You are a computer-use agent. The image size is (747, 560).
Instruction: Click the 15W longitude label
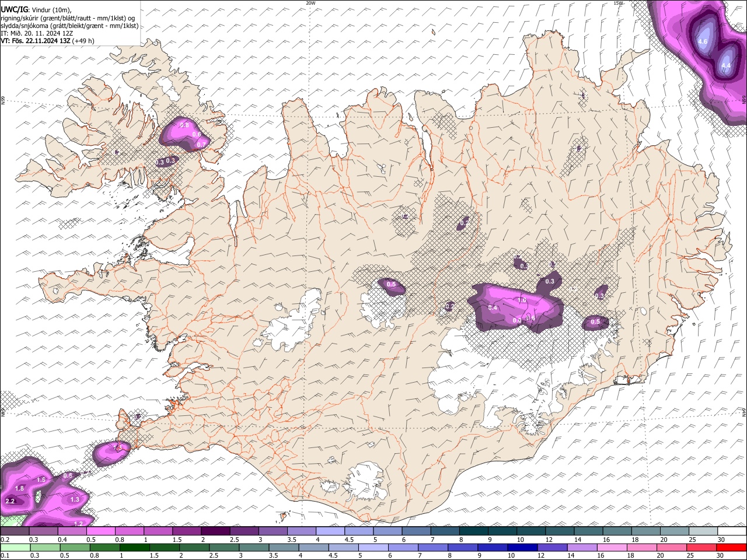tap(618, 3)
